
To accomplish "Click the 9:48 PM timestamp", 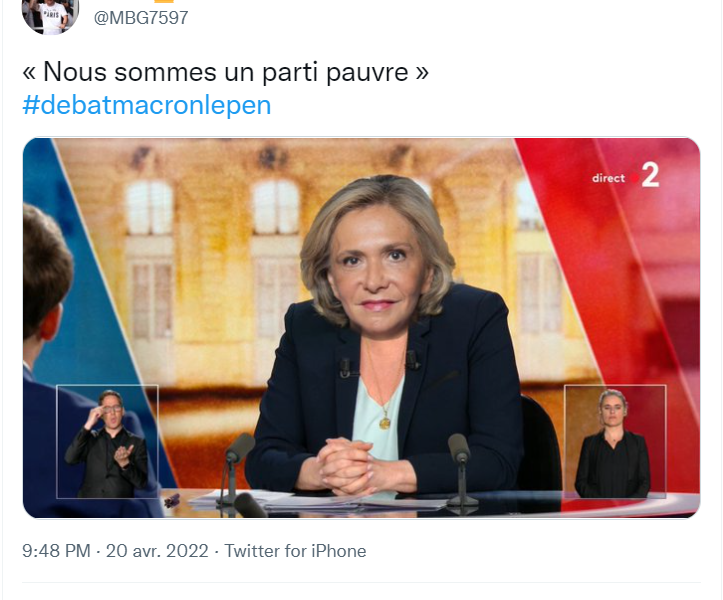I will (56, 551).
